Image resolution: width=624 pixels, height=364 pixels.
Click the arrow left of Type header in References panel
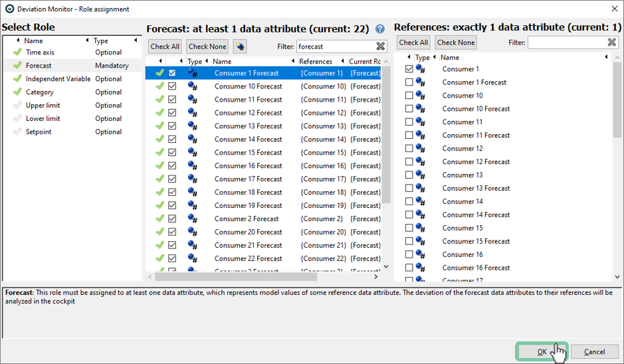pyautogui.click(x=409, y=57)
